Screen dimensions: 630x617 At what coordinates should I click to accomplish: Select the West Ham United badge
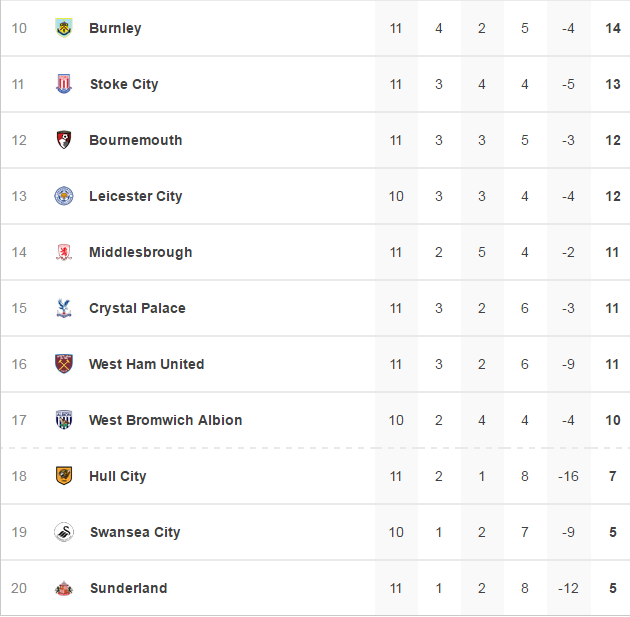[x=64, y=364]
